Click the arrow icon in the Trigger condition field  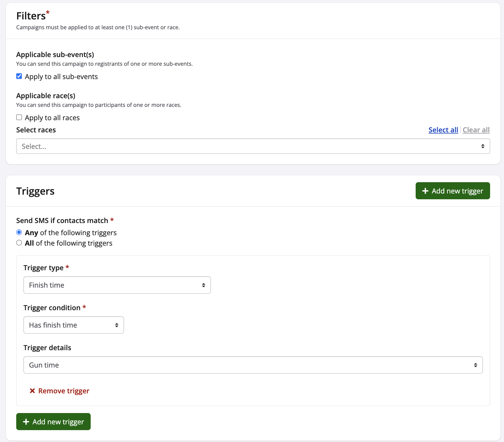tap(117, 325)
